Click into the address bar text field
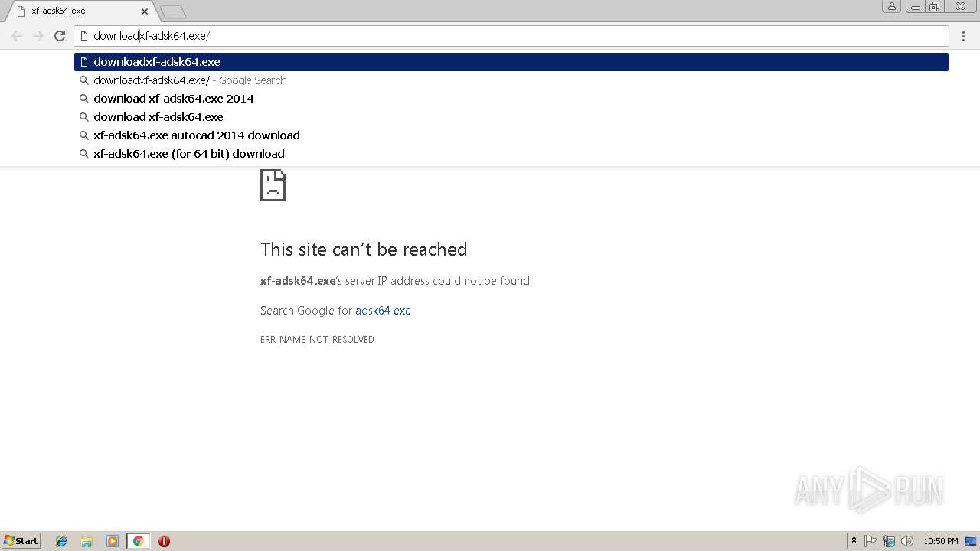 (x=511, y=36)
